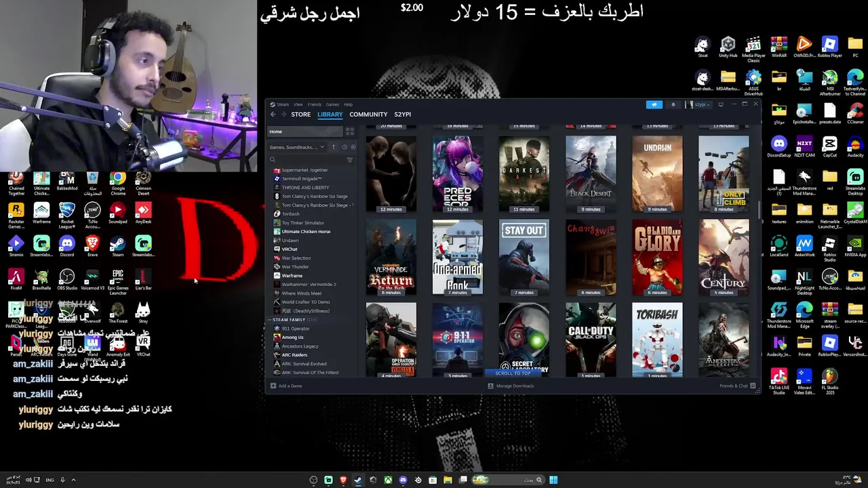Click Unity Hub desktop icon
868x488 pixels.
point(728,47)
